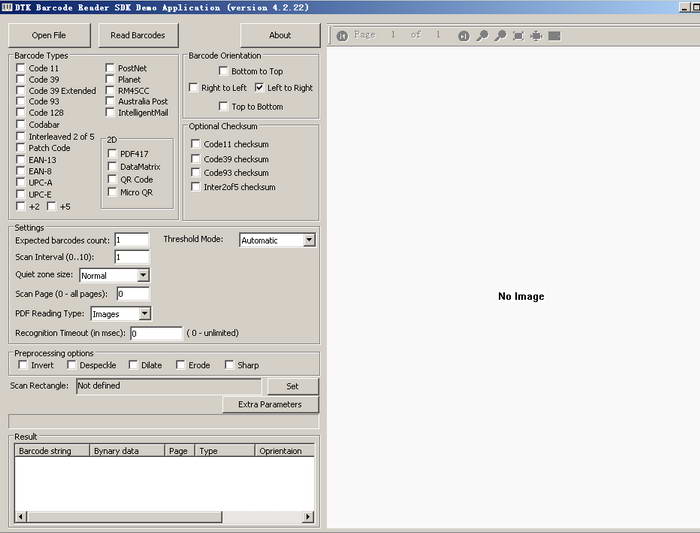Toggle Dilate preprocessing option

(x=133, y=365)
